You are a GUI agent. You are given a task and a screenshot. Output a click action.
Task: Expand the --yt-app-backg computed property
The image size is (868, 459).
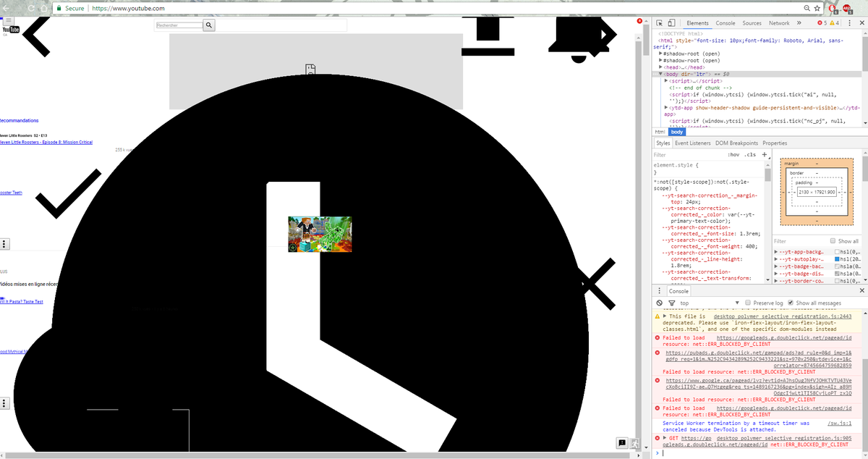tap(777, 251)
